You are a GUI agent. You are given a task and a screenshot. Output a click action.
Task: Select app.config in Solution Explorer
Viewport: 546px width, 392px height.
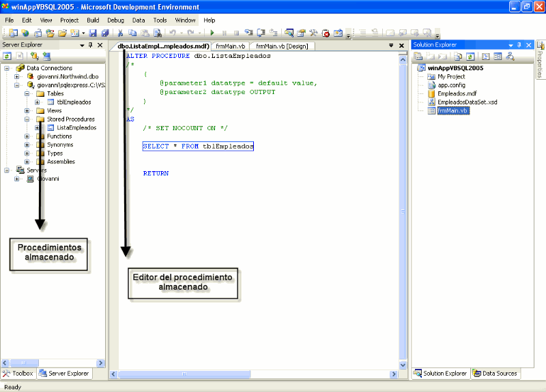click(451, 85)
